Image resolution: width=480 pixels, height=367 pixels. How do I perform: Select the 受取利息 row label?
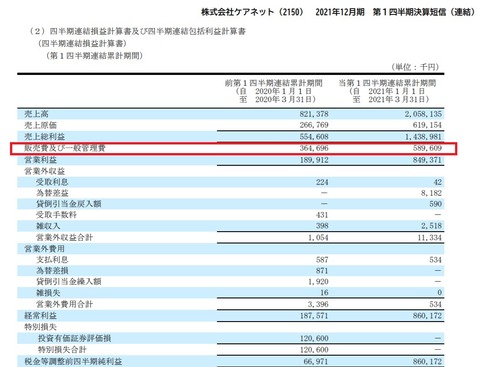click(52, 182)
